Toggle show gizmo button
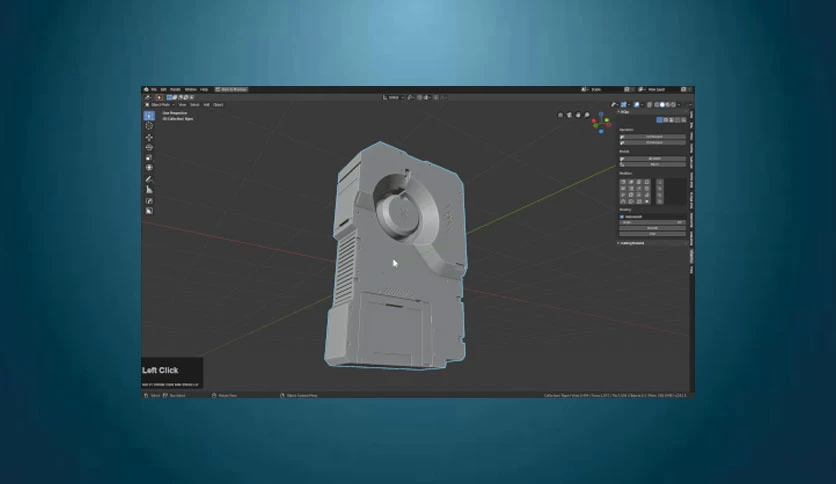Image resolution: width=836 pixels, height=484 pixels. [x=623, y=104]
